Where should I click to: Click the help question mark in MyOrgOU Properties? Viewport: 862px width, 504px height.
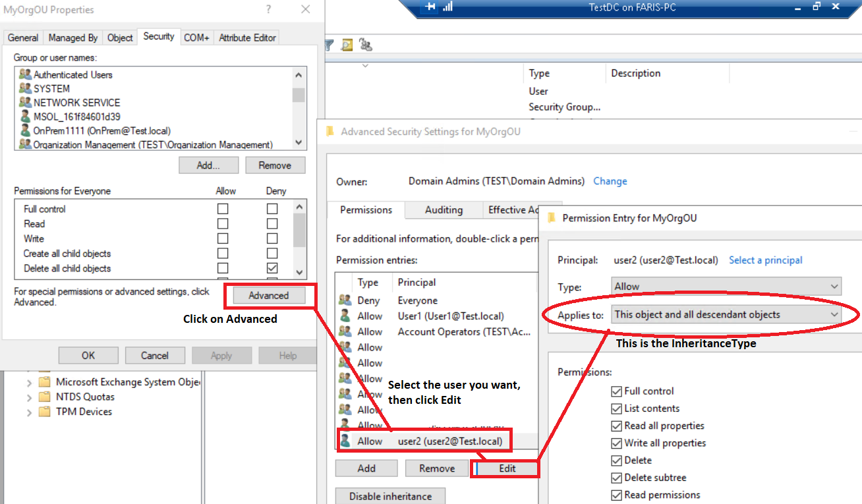click(268, 10)
